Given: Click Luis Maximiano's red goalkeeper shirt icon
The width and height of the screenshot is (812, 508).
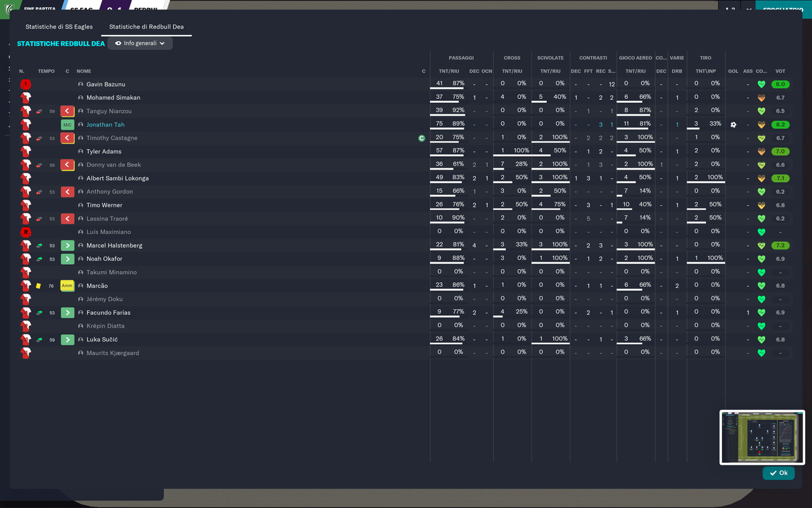Looking at the screenshot, I should point(25,232).
